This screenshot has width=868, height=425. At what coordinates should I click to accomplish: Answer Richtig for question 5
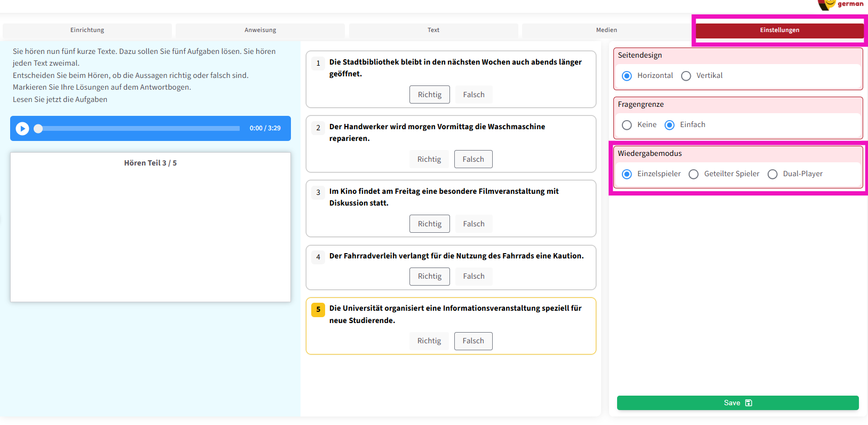point(429,341)
